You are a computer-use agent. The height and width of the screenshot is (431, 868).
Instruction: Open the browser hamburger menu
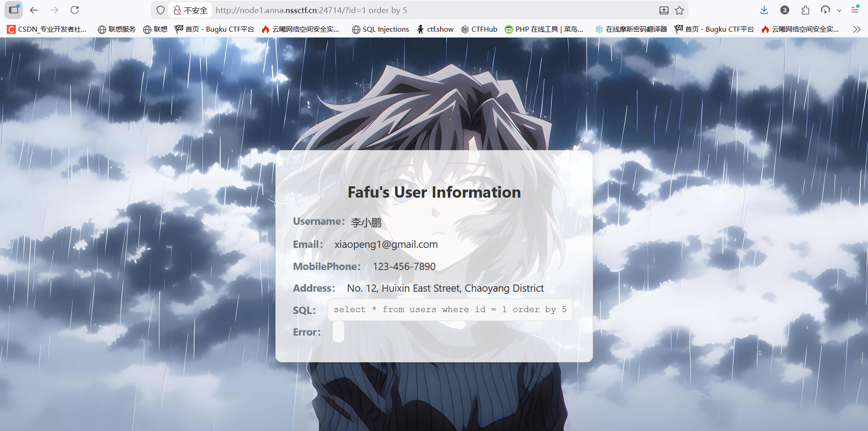click(x=855, y=9)
